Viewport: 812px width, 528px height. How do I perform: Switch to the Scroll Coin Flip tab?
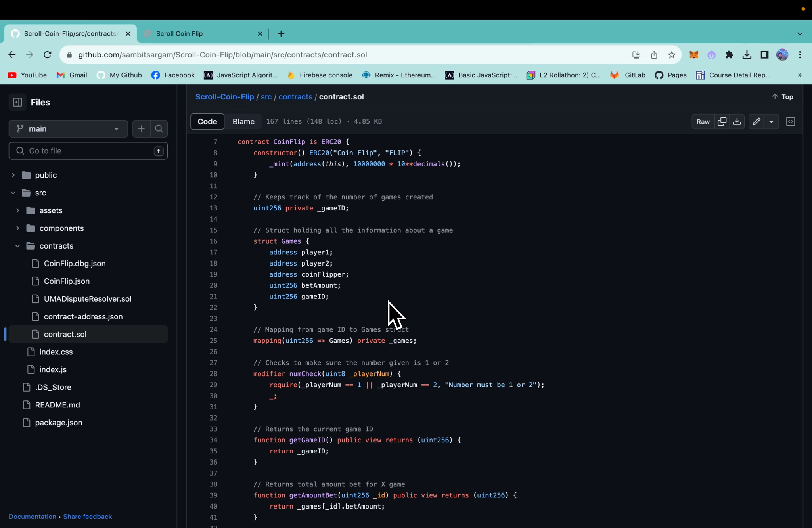coord(202,34)
